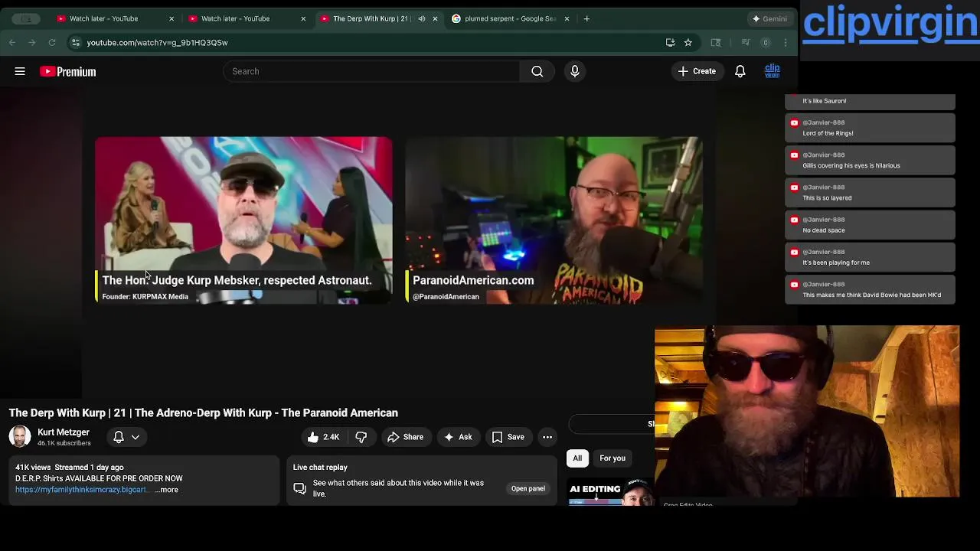View site information icon in address bar
The image size is (980, 551).
point(76,43)
